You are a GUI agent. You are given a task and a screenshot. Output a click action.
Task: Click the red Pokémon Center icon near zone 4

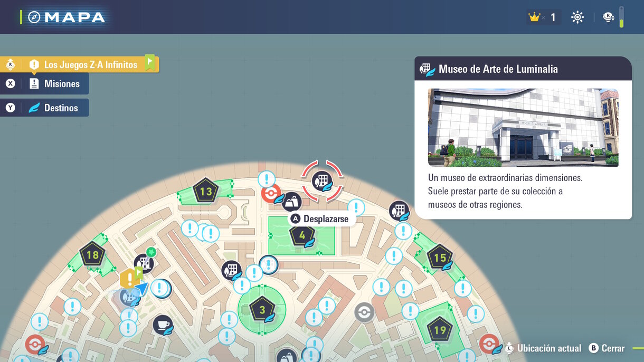tap(271, 194)
